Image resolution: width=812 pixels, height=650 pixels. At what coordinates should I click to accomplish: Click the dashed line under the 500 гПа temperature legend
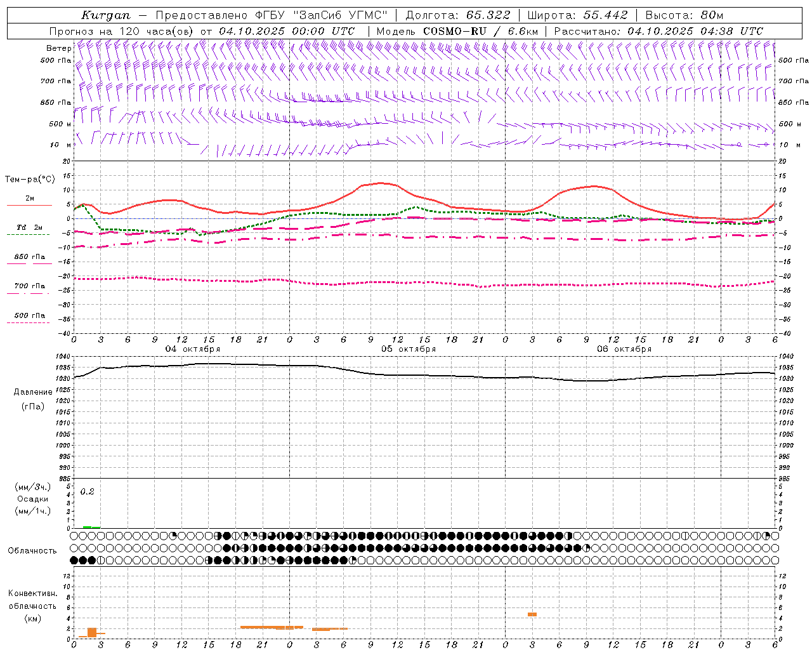[28, 323]
